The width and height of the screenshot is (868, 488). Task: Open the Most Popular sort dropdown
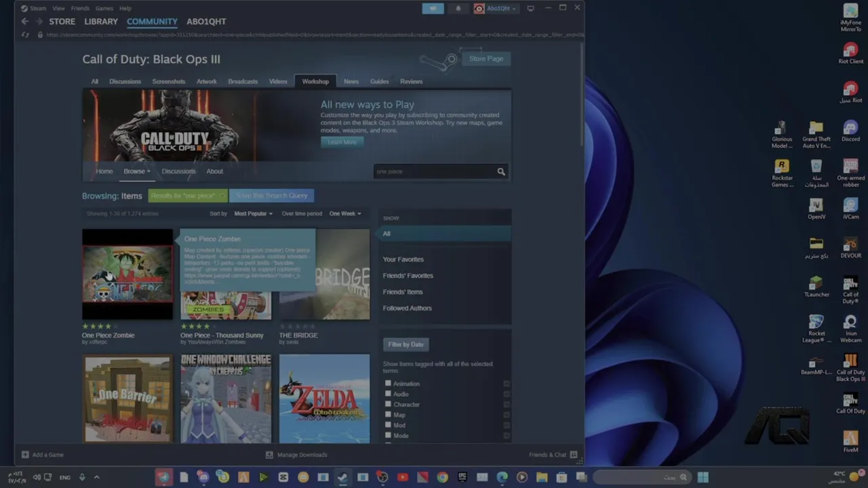[x=253, y=213]
